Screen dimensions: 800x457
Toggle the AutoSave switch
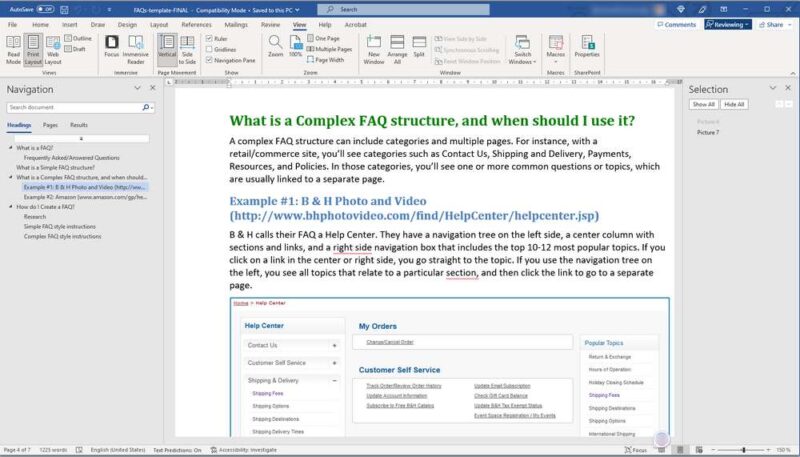pos(45,10)
